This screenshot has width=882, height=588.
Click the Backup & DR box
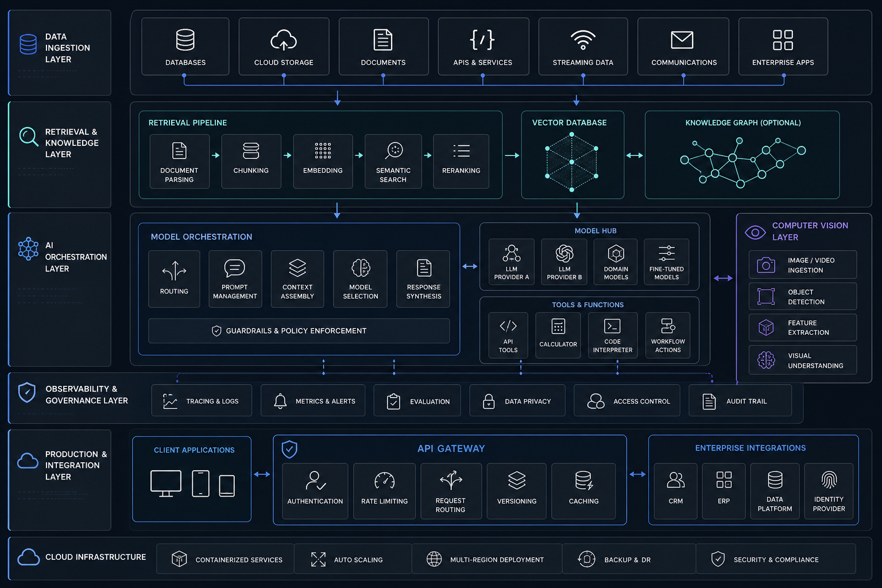click(629, 559)
